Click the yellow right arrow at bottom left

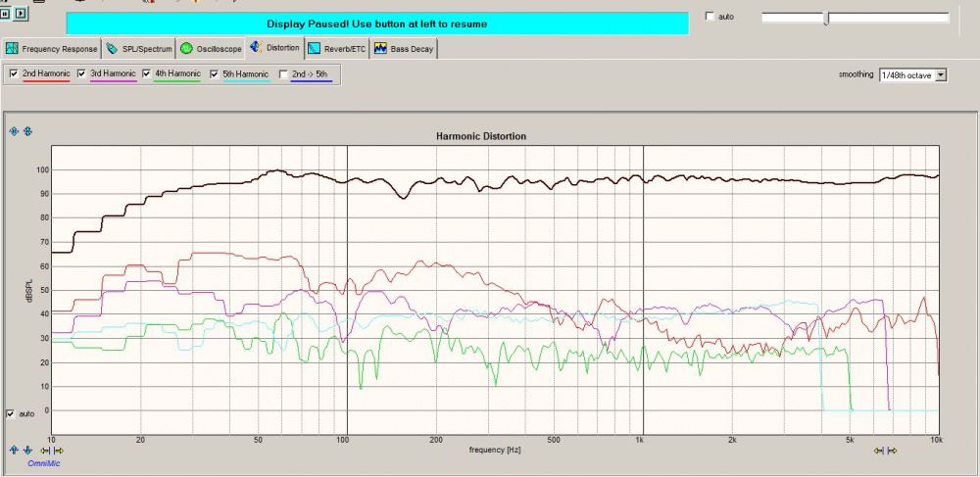[59, 450]
